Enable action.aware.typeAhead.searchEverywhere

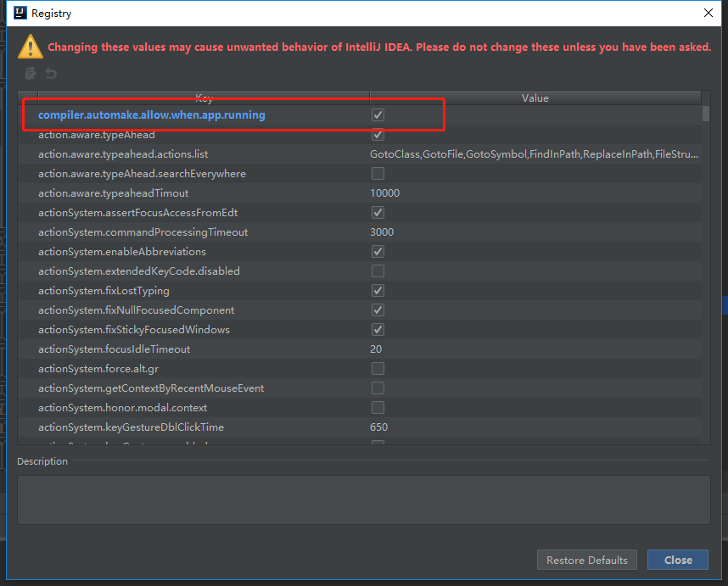[378, 173]
